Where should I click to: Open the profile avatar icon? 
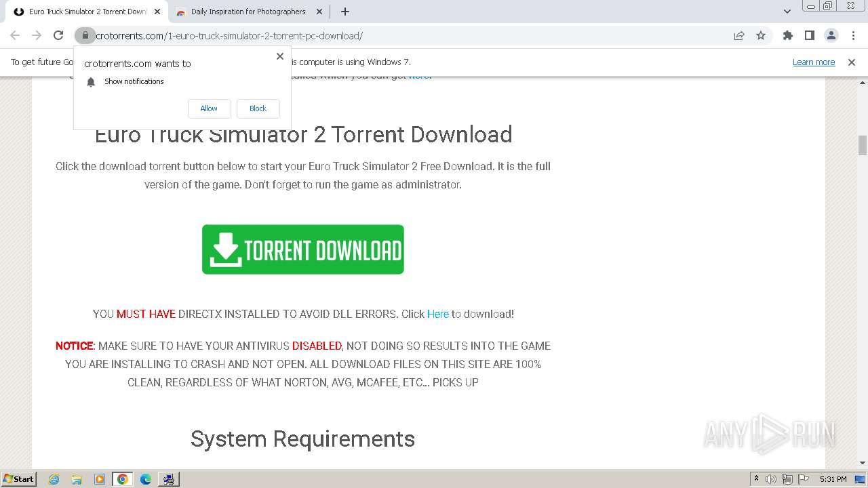pyautogui.click(x=831, y=35)
